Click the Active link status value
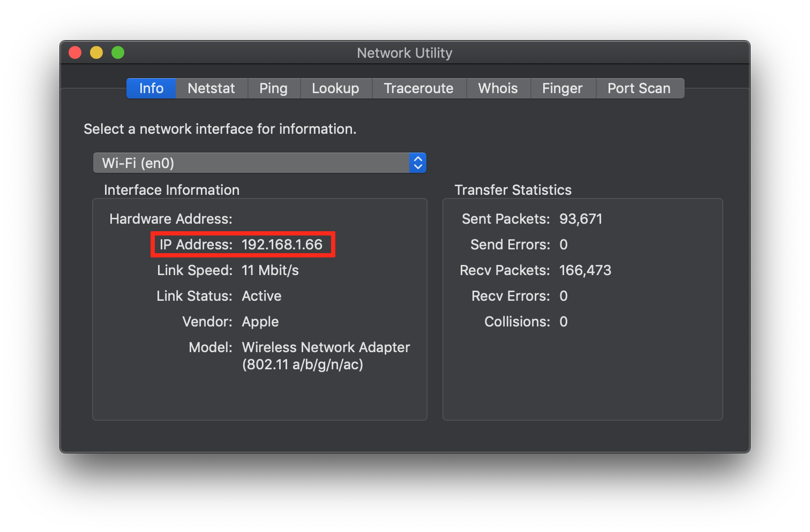The height and width of the screenshot is (532, 810). 261,295
